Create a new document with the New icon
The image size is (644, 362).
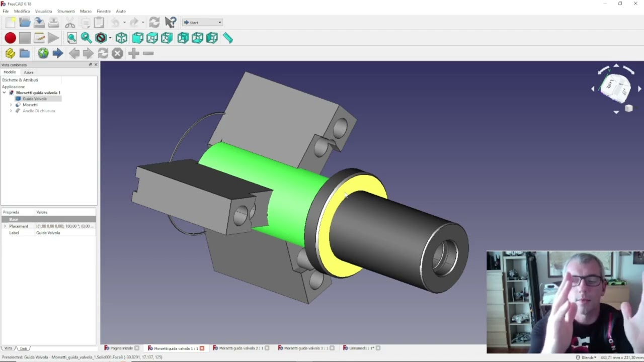(x=10, y=23)
